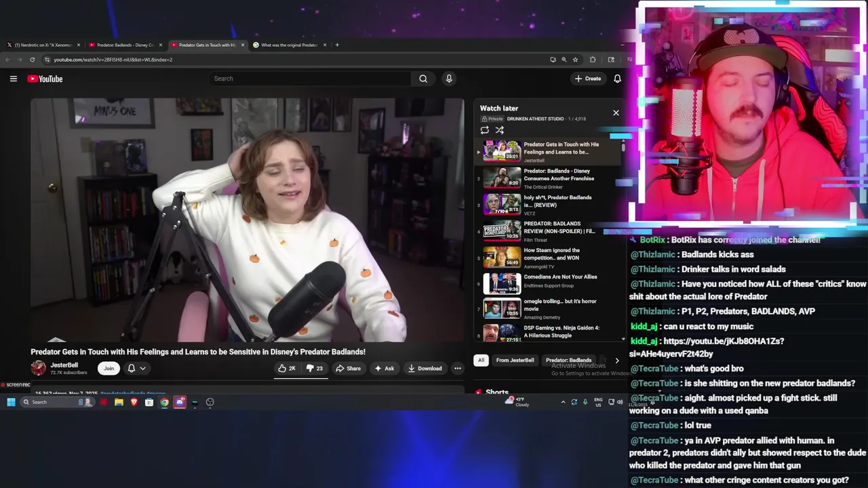Image resolution: width=868 pixels, height=488 pixels.
Task: Open File Explorer from taskbar
Action: 119,402
